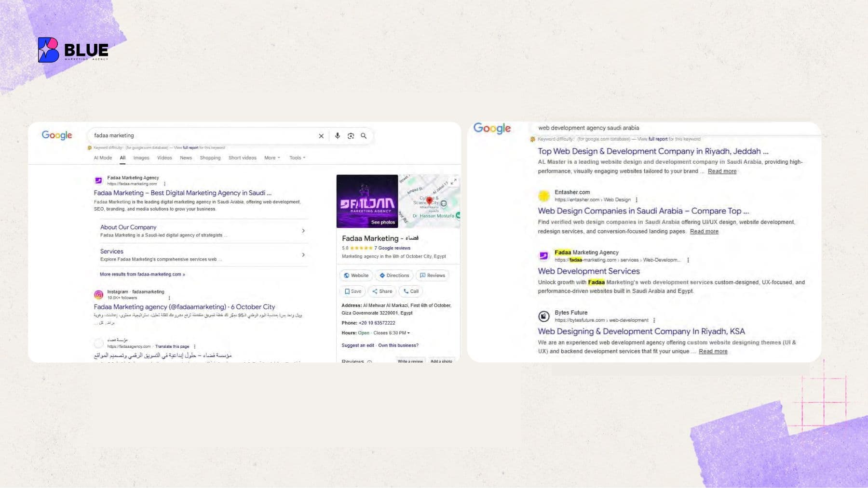The height and width of the screenshot is (488, 868).
Task: Click the map thumbnail in knowledge panel
Action: point(429,201)
